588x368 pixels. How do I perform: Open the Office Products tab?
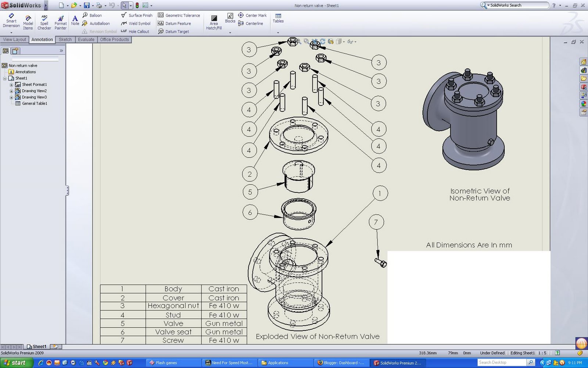click(114, 39)
